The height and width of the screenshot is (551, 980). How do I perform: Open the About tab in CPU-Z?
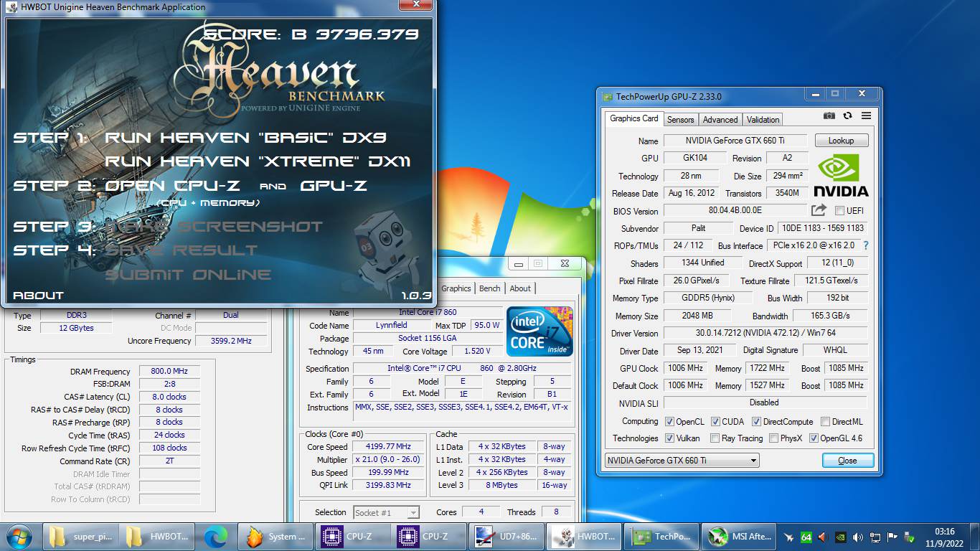(520, 288)
